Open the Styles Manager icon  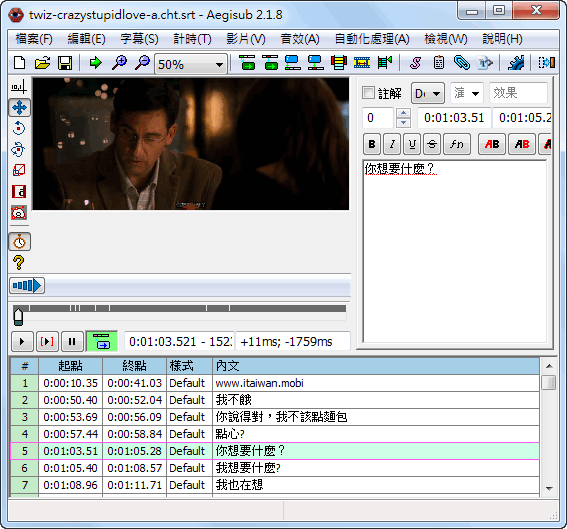[415, 63]
